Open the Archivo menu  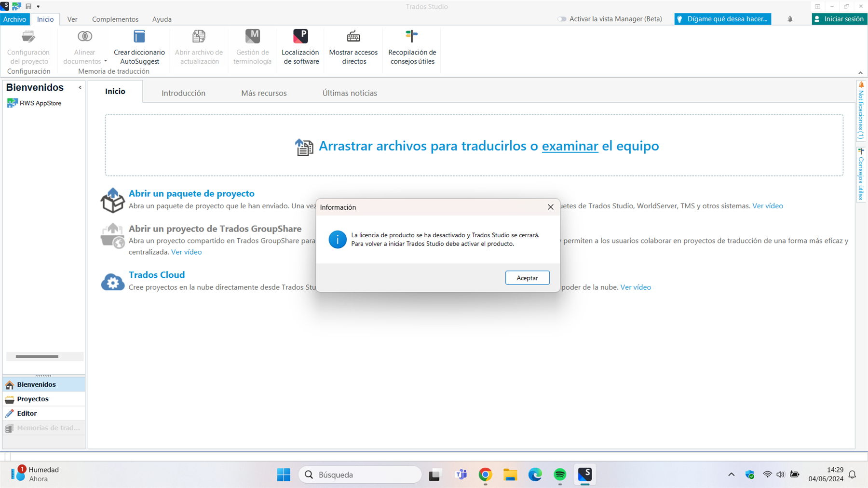click(x=15, y=19)
